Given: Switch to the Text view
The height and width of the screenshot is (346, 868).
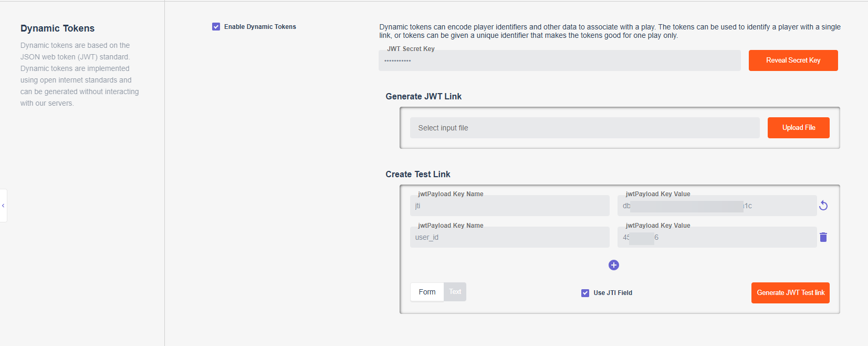Looking at the screenshot, I should tap(455, 292).
